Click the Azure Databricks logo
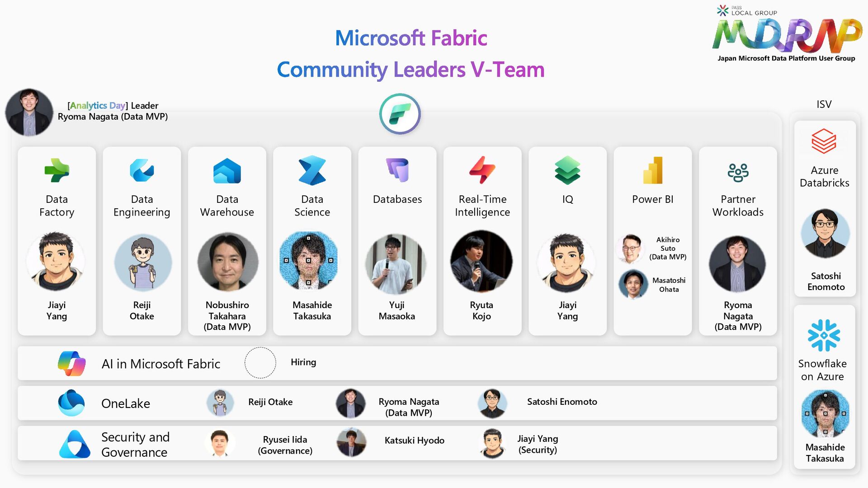868x488 pixels. coord(824,141)
